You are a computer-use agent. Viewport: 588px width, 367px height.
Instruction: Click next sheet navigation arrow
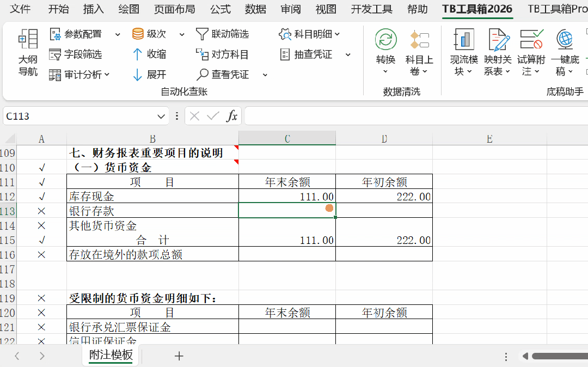point(42,356)
